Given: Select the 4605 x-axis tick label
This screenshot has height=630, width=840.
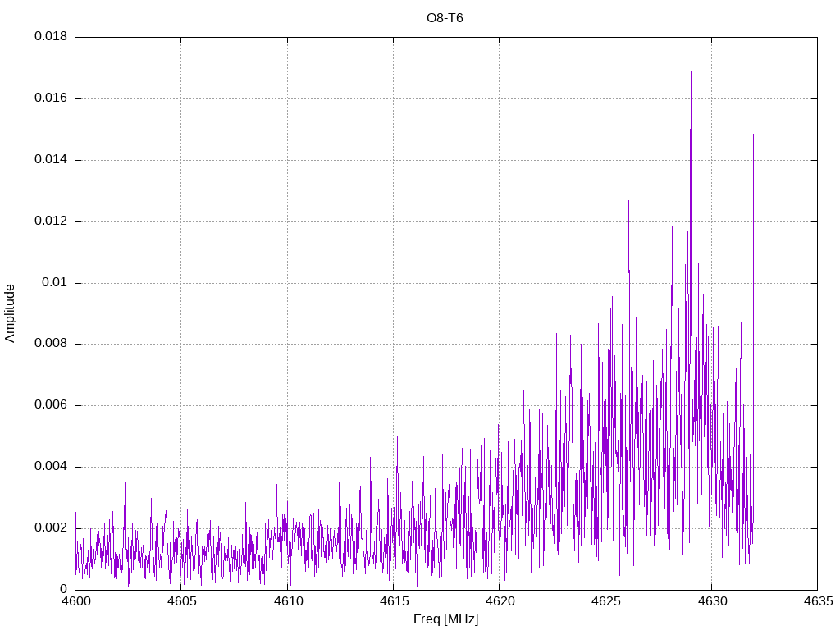Looking at the screenshot, I should [x=181, y=601].
